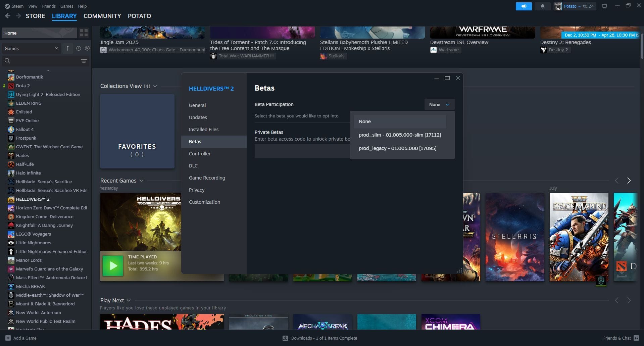Open the Friends menu

[49, 6]
